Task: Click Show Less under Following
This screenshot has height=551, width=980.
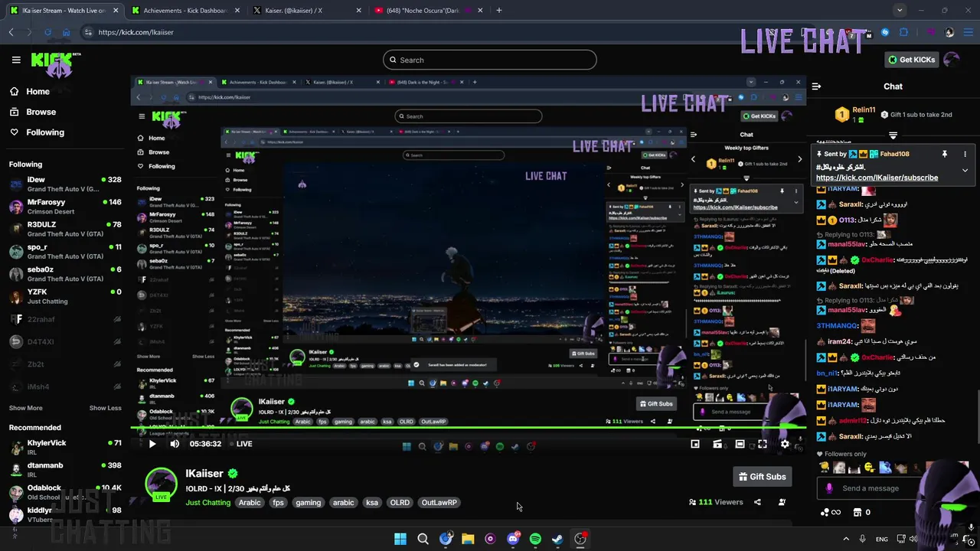Action: 105,408
